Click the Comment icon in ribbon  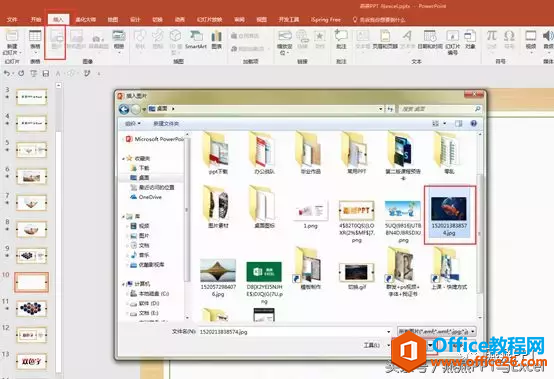click(341, 40)
